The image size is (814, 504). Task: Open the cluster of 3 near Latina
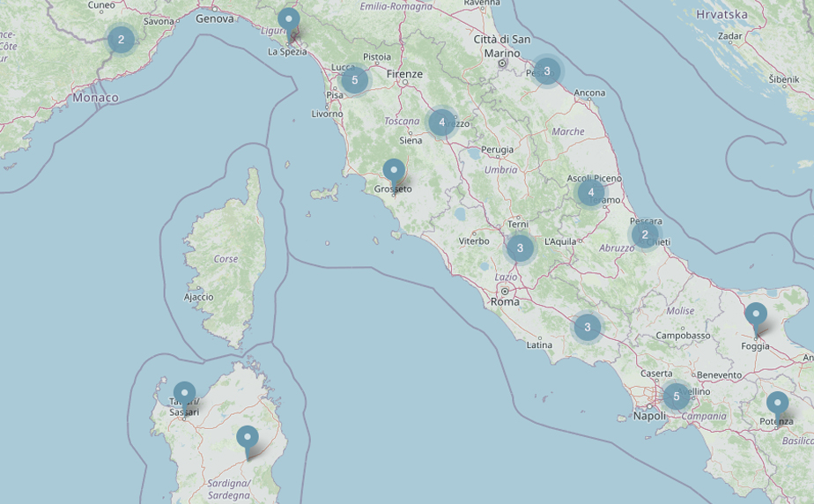point(588,328)
